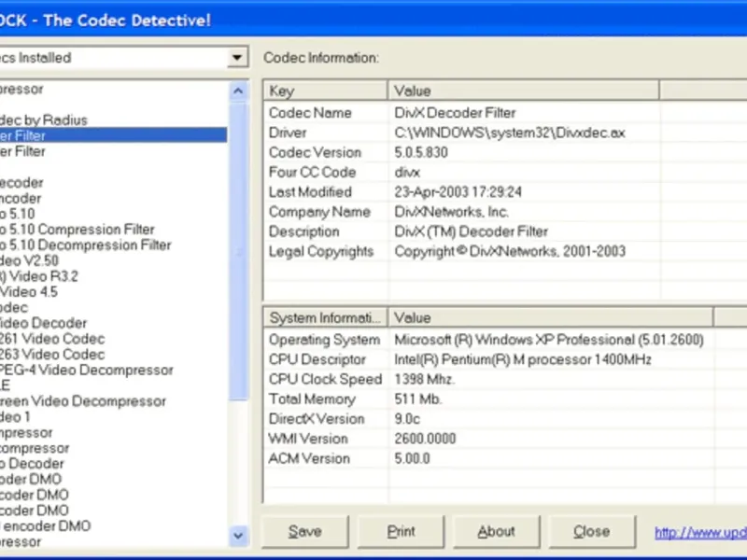Click the Save button

(305, 531)
